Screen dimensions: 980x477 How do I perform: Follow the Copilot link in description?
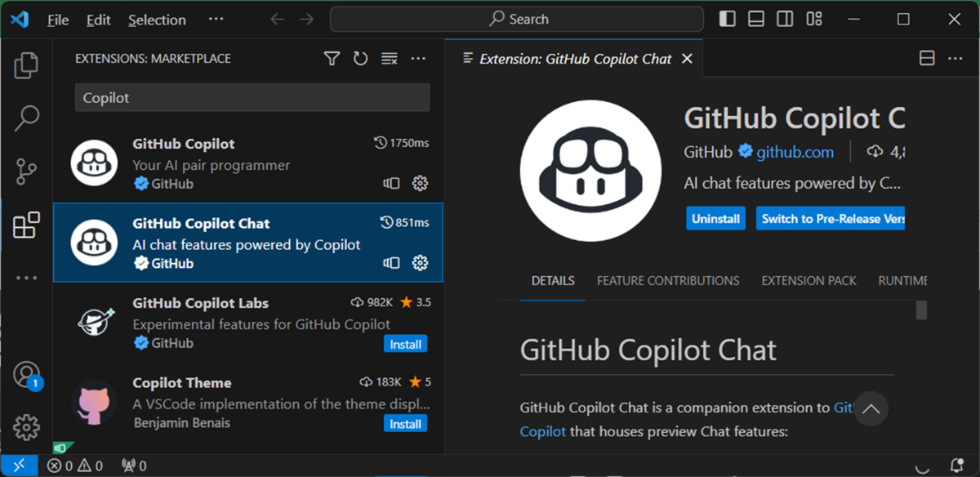543,431
